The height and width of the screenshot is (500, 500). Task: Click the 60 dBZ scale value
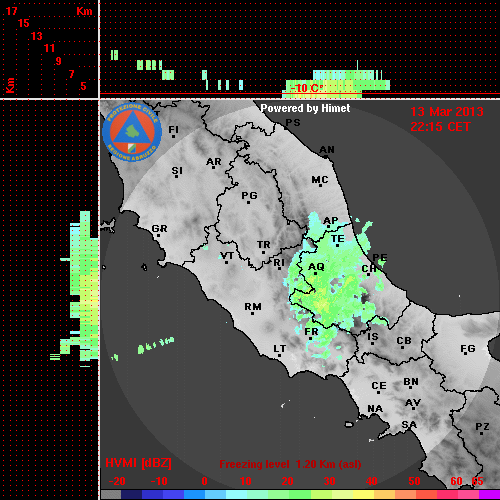pyautogui.click(x=456, y=481)
